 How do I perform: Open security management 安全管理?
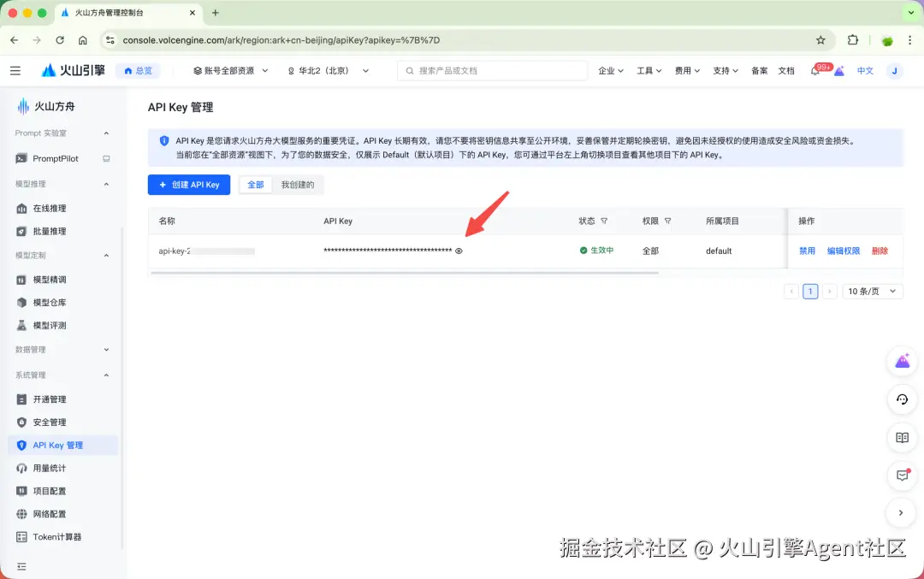(x=50, y=422)
